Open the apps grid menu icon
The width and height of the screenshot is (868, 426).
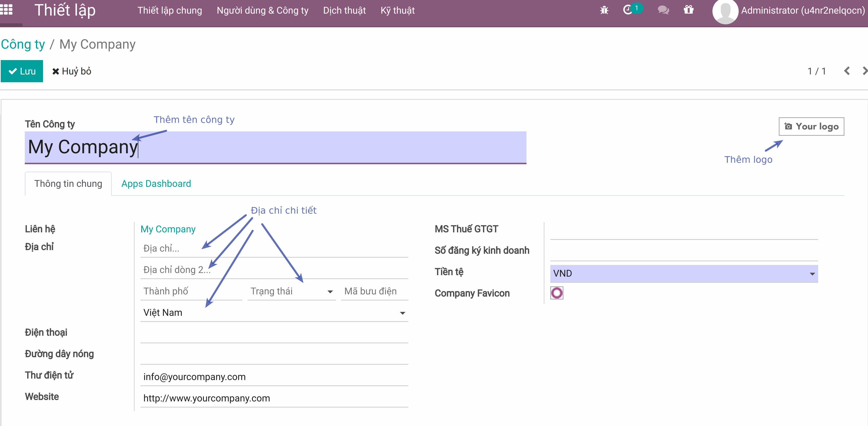click(6, 10)
